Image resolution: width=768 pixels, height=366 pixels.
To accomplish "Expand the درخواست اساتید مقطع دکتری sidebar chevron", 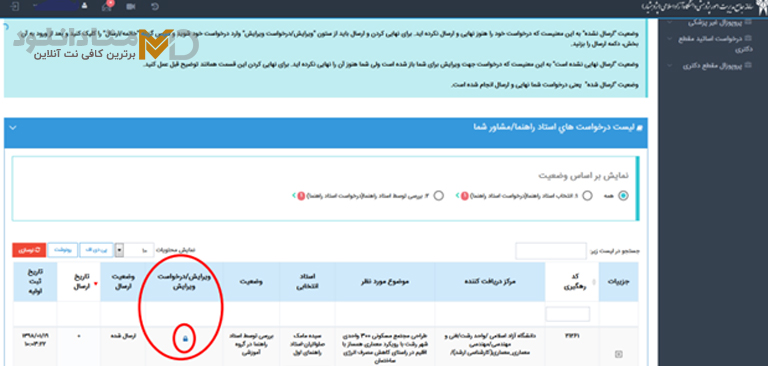I will [671, 39].
